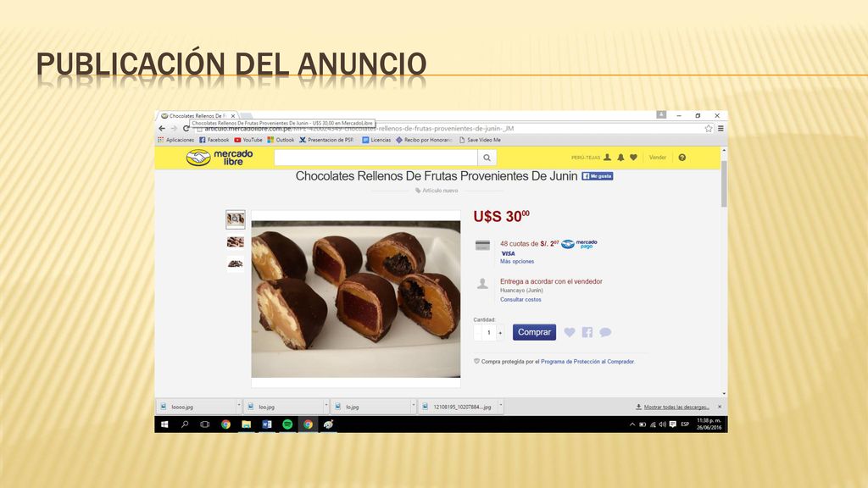Screen dimensions: 868x488
Task: Click the page vertical scrollbar thumb
Action: click(724, 183)
